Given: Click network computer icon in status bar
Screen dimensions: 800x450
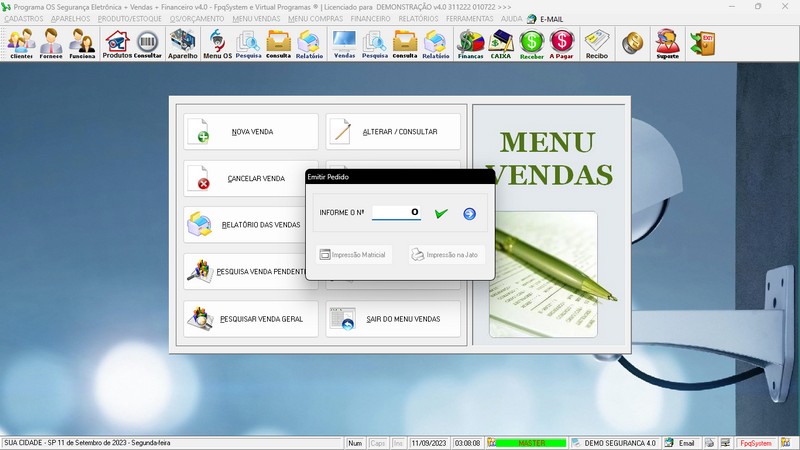Looking at the screenshot, I should [725, 443].
